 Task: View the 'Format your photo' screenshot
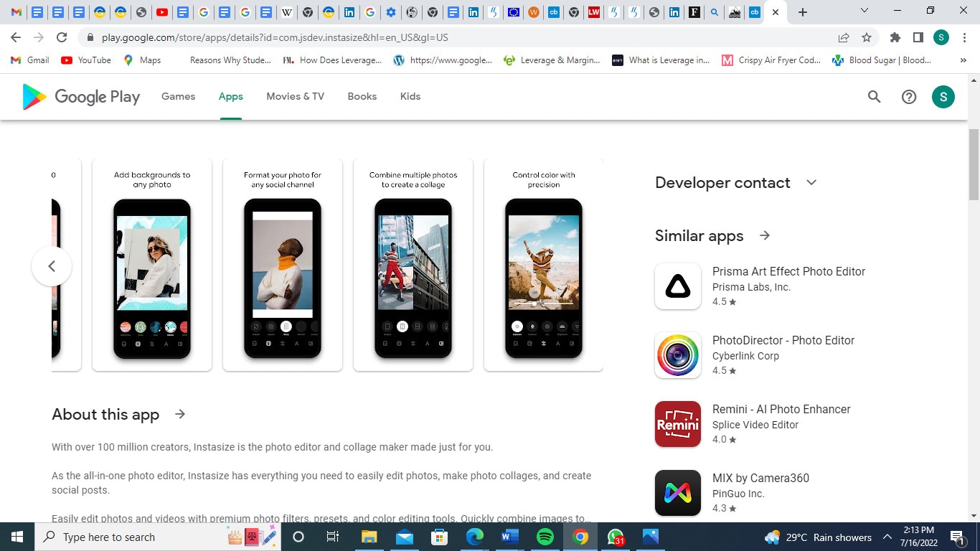(283, 265)
